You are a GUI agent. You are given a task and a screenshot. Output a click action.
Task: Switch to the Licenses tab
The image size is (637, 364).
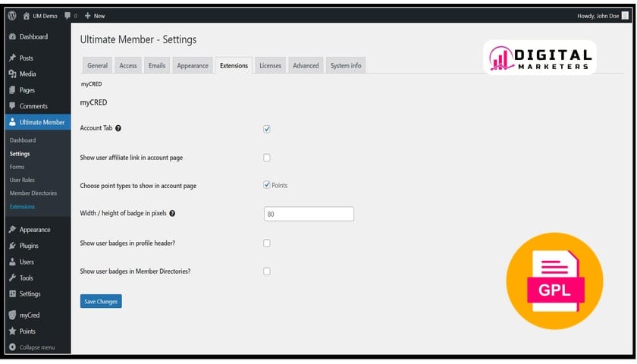(270, 65)
